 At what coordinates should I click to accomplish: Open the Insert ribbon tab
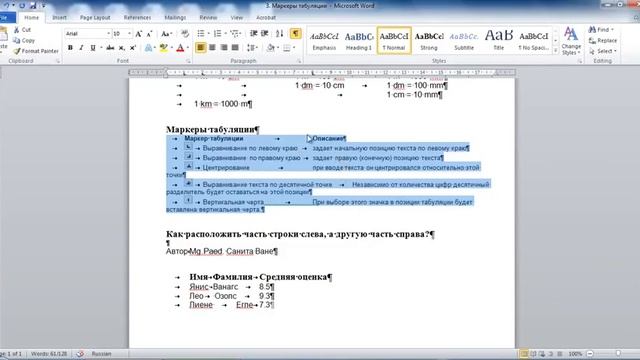click(60, 18)
